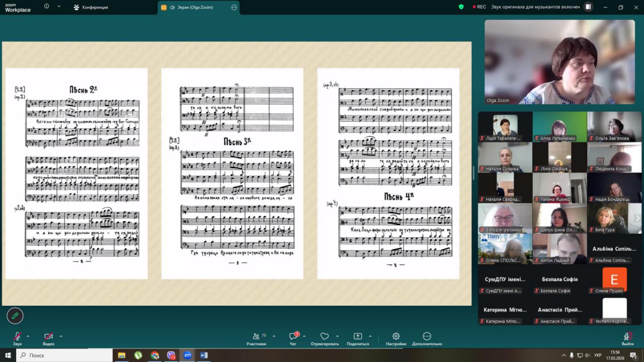
Task: Expand video options arrow next to Видео
Action: [x=61, y=336]
